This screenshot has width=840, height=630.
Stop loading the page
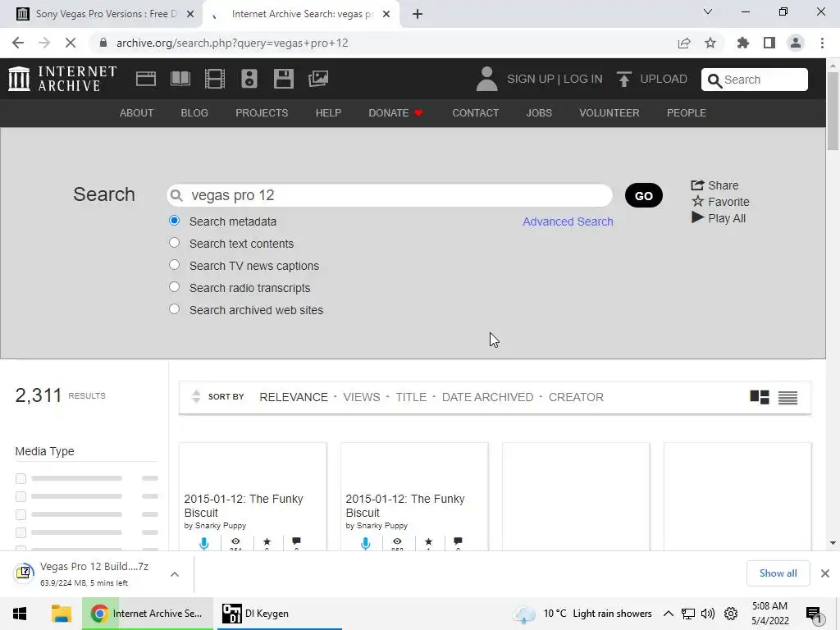[x=71, y=43]
